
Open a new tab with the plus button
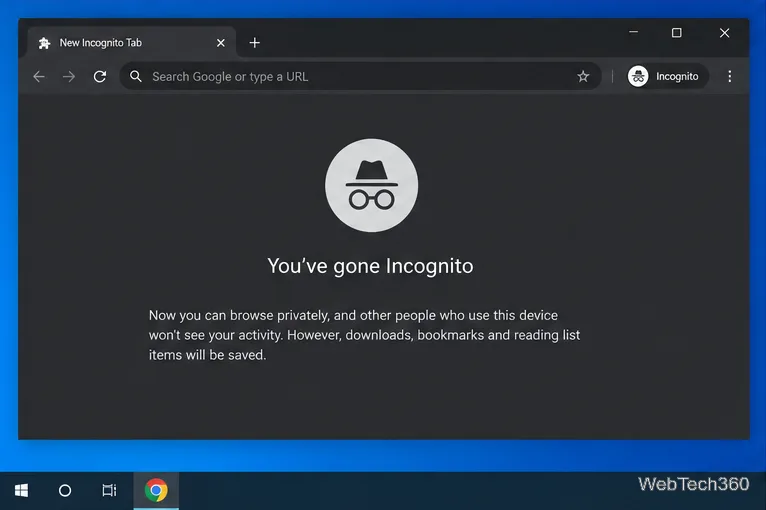(x=255, y=43)
